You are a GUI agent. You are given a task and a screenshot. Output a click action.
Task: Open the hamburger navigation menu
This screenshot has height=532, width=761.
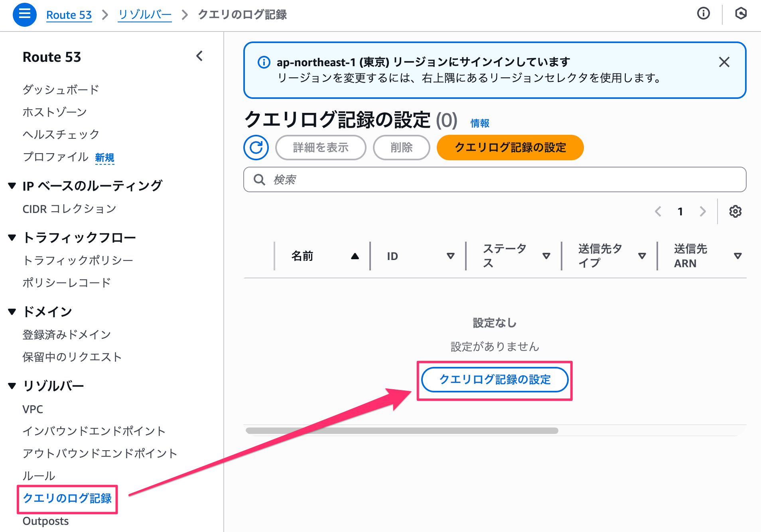(x=25, y=14)
